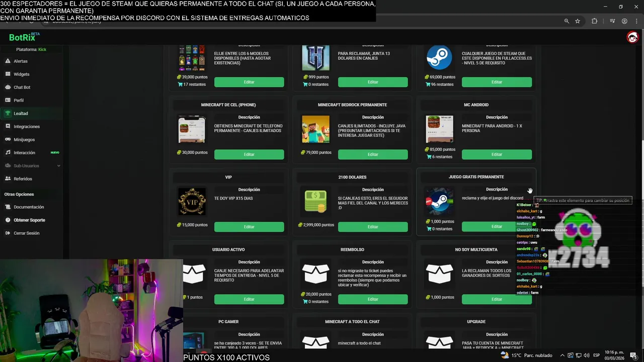Open the taskbar clock showing 10:16 p. m.
This screenshot has height=362, width=644.
coord(614,355)
